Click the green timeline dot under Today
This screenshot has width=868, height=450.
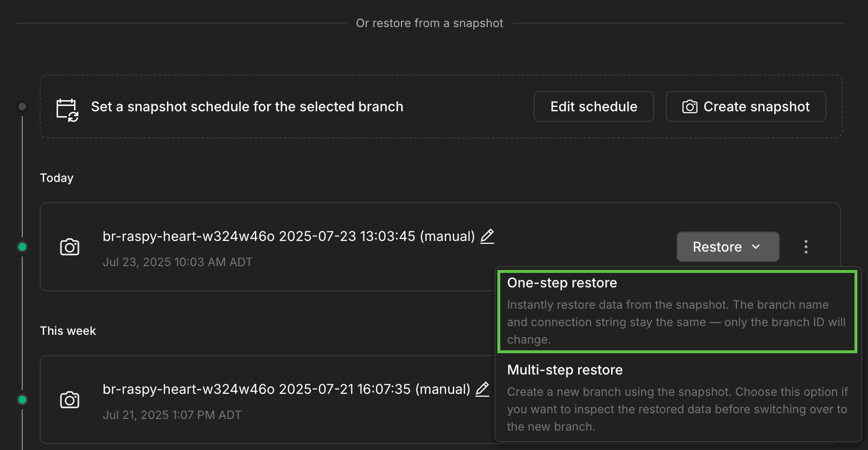pyautogui.click(x=22, y=247)
